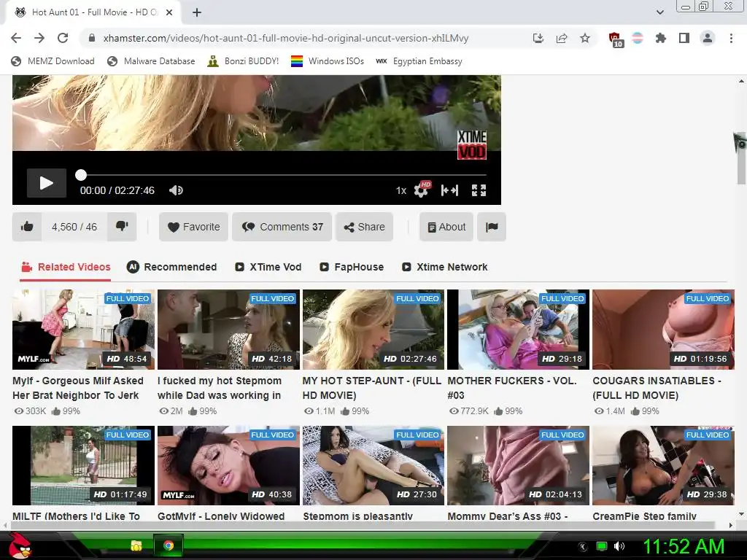Add the video to Favorite
The image size is (747, 560).
pos(194,227)
